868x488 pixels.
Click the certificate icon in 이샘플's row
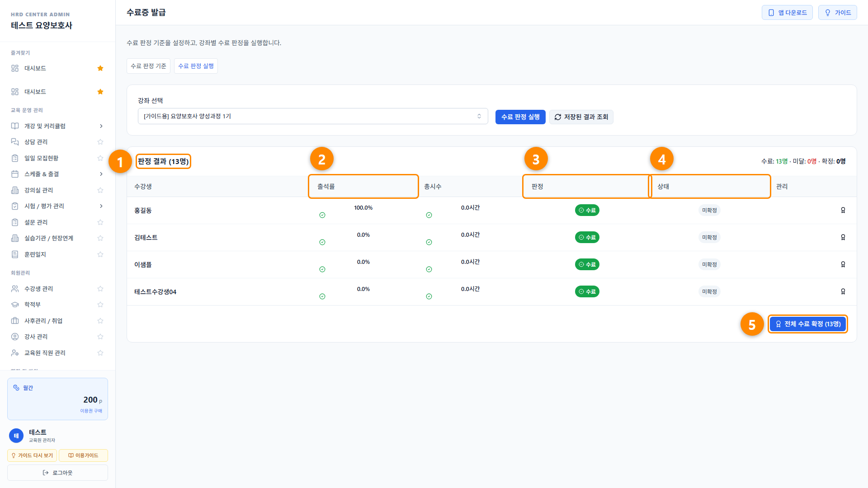pos(843,264)
